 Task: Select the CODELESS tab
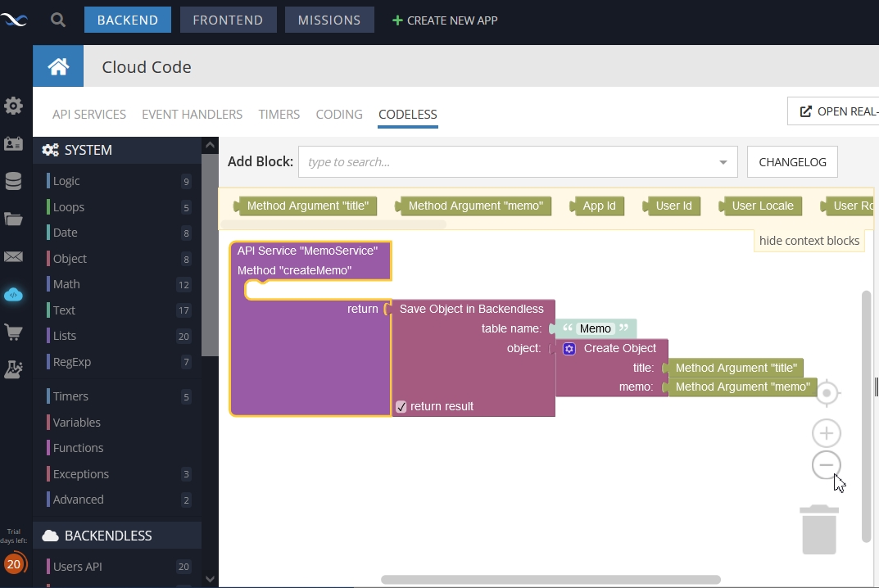click(407, 115)
